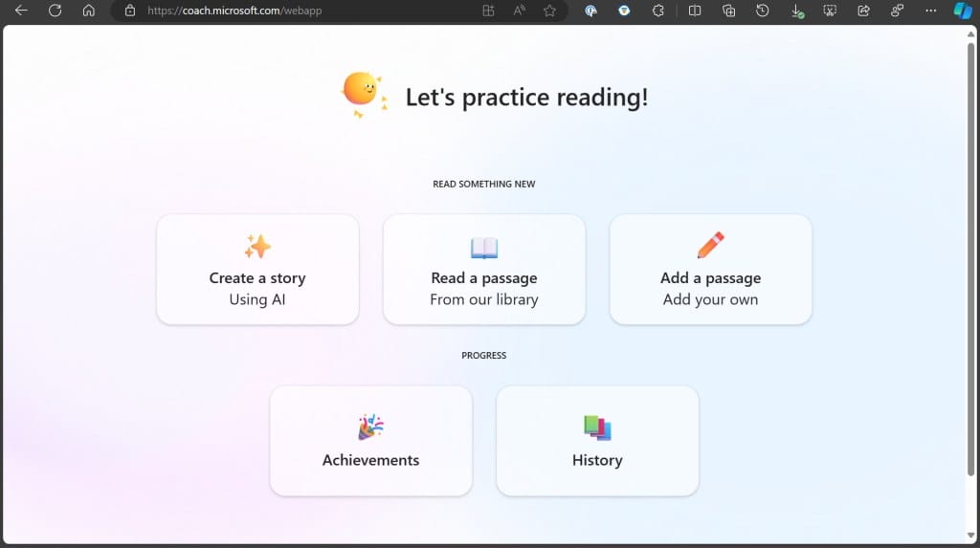Click the pencil icon on Add a passage
Screen dimensions: 980x548
pyautogui.click(x=710, y=246)
